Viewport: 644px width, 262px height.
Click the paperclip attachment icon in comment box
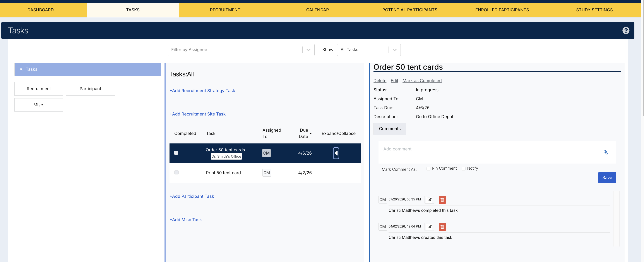tap(606, 152)
